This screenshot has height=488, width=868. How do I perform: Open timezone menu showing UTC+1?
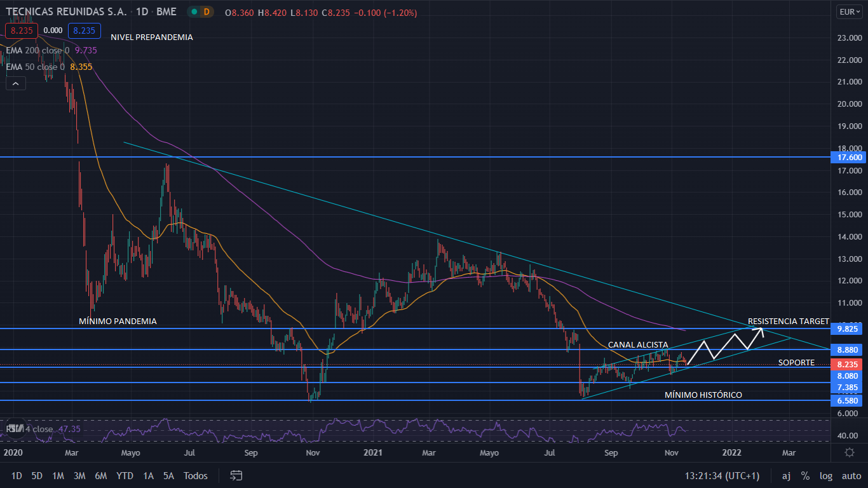coord(722,475)
